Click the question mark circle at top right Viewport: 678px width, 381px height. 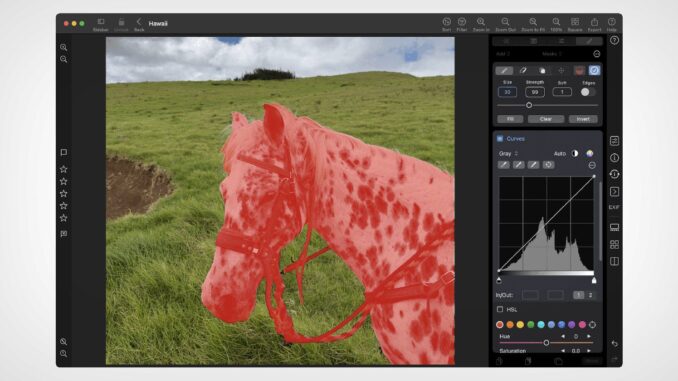pyautogui.click(x=614, y=40)
